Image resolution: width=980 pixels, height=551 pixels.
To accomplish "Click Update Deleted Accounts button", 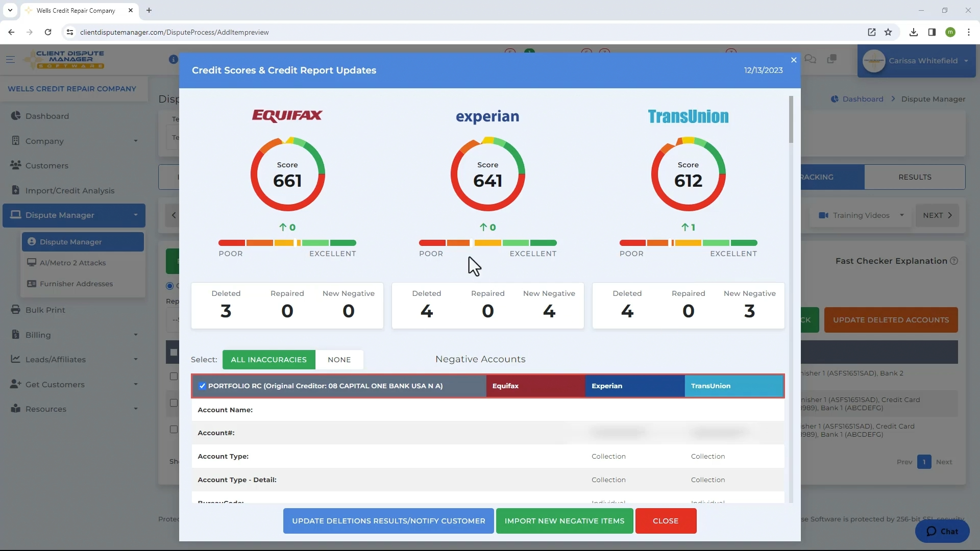I will click(891, 320).
